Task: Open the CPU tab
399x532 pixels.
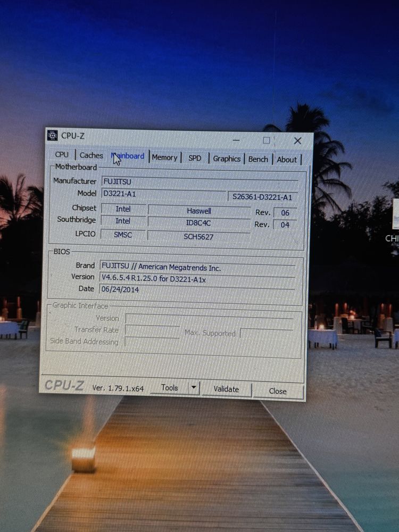Action: coord(62,155)
